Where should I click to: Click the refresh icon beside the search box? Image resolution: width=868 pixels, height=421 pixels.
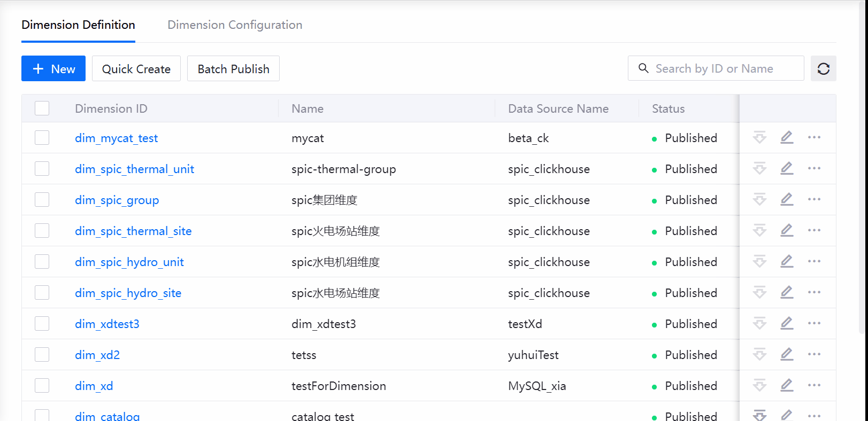pyautogui.click(x=823, y=68)
